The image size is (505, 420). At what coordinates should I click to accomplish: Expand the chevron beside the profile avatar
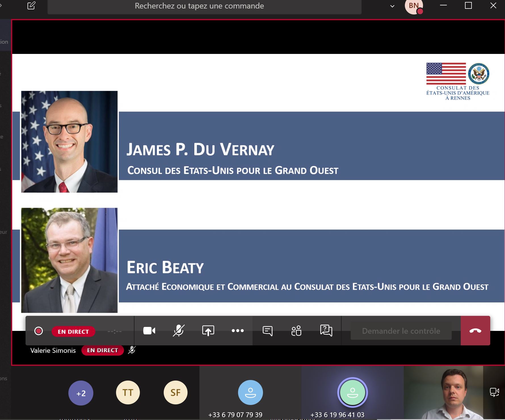pyautogui.click(x=392, y=6)
